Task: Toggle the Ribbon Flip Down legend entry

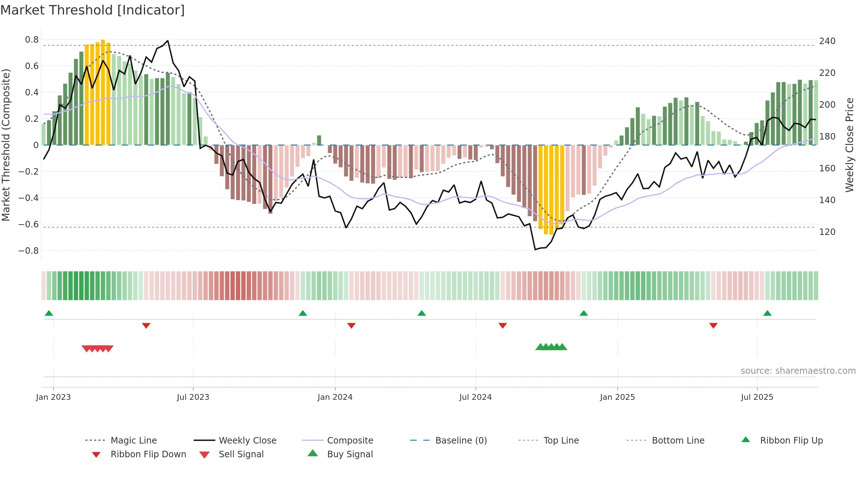Action: pyautogui.click(x=139, y=454)
